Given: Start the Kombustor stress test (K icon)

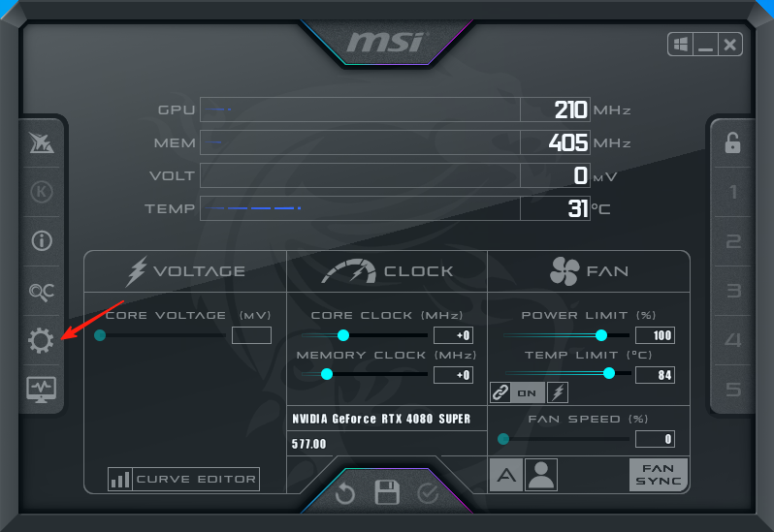Looking at the screenshot, I should (x=41, y=191).
